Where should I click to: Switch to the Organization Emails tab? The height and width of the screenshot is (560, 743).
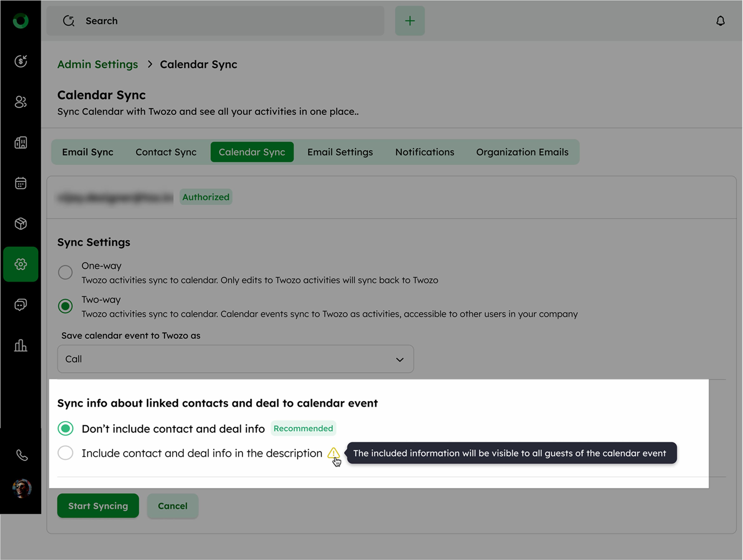(x=522, y=152)
